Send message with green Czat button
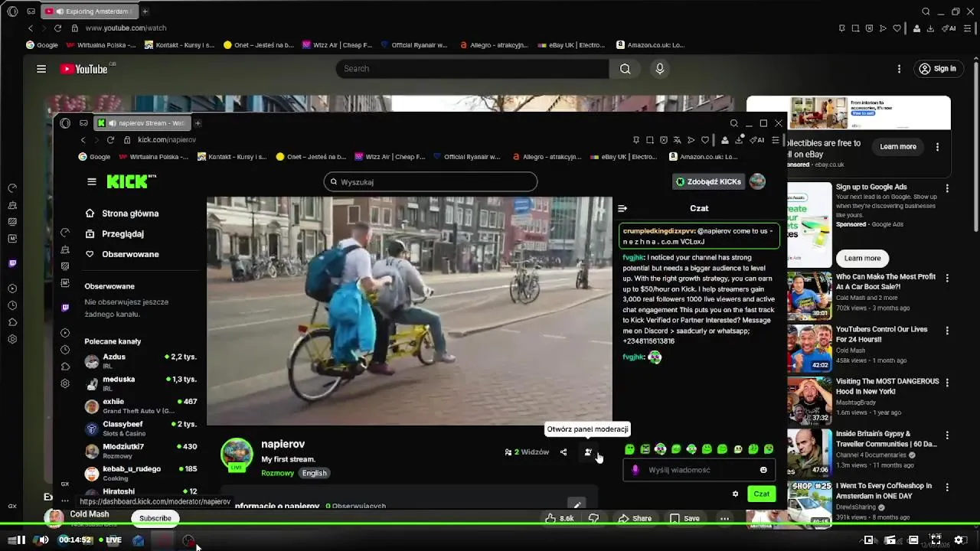This screenshot has width=980, height=551. point(761,494)
